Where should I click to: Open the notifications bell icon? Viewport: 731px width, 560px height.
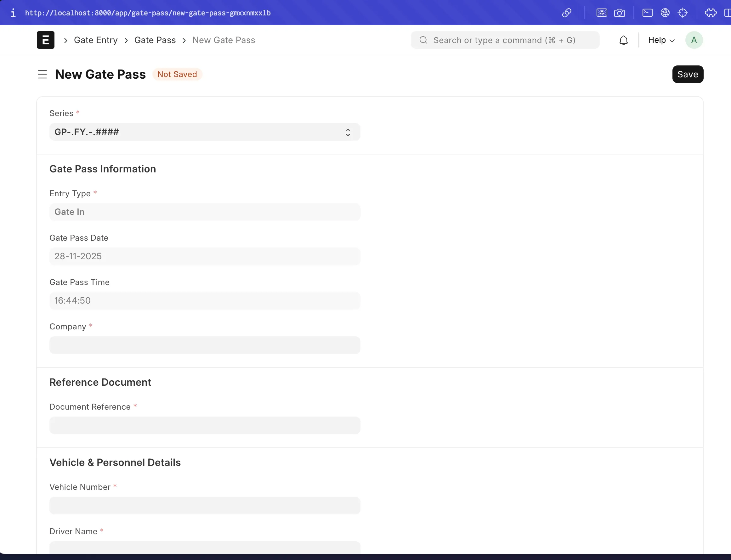coord(623,40)
